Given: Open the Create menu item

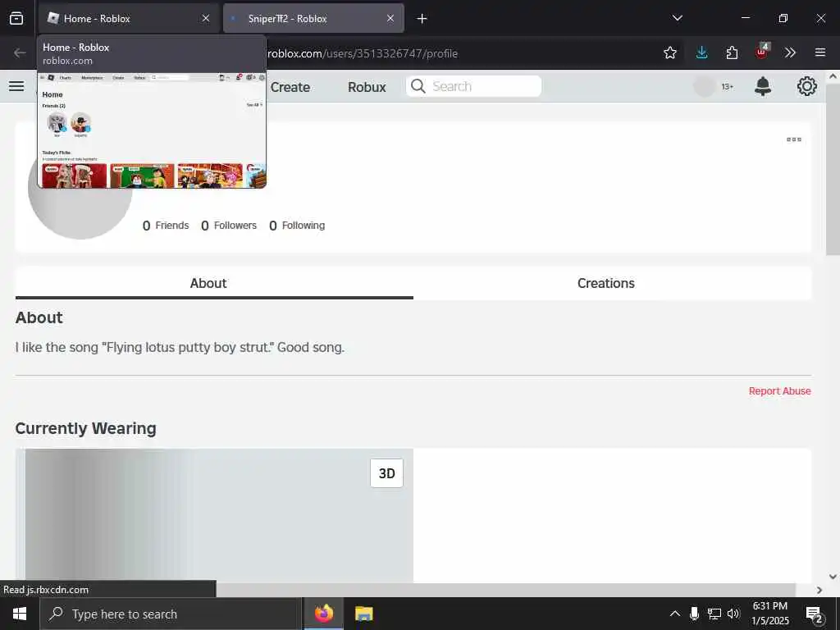Looking at the screenshot, I should tap(290, 87).
